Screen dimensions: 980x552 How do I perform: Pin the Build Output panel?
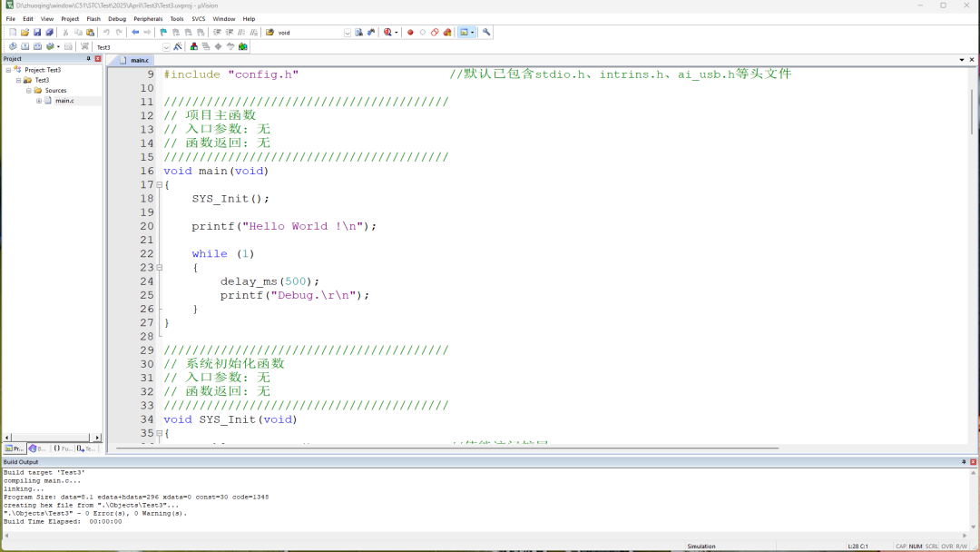pyautogui.click(x=964, y=462)
